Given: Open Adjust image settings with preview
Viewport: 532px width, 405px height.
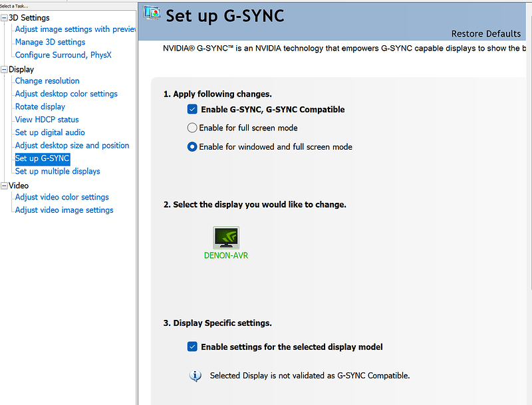Looking at the screenshot, I should pos(75,29).
